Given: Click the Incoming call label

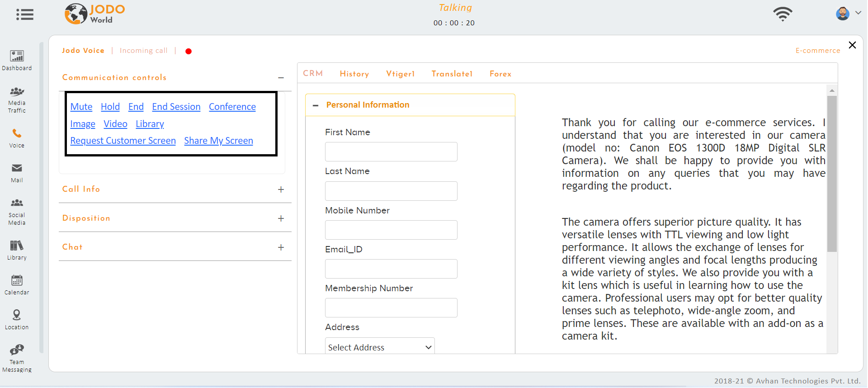Looking at the screenshot, I should pos(144,51).
